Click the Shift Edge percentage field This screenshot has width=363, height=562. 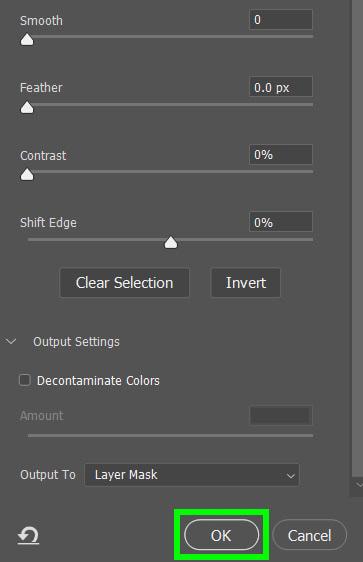281,222
